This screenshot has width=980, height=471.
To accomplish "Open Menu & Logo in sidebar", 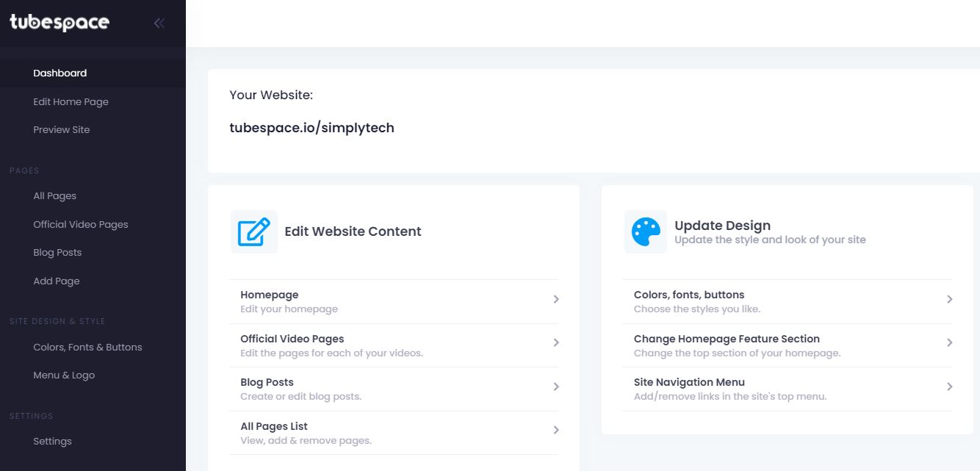I will (x=64, y=375).
